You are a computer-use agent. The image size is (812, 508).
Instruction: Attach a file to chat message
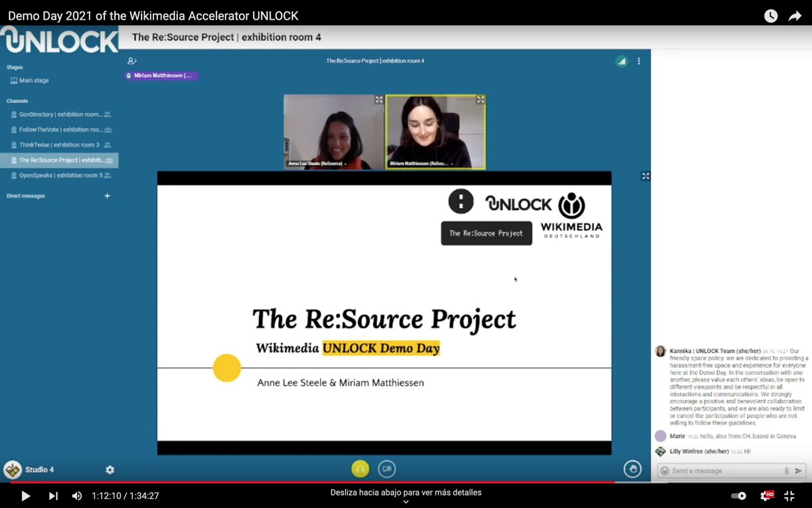point(786,471)
